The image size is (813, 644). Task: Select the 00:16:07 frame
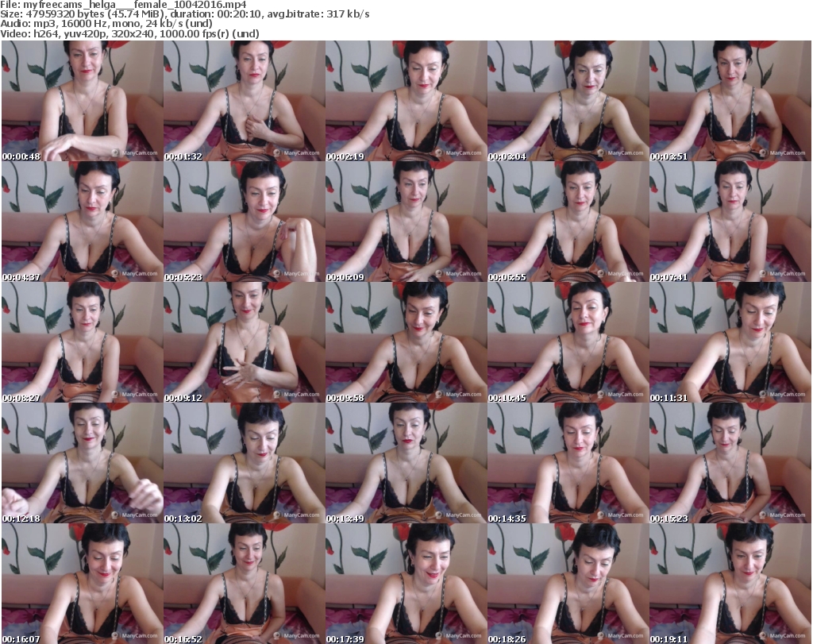(x=83, y=584)
